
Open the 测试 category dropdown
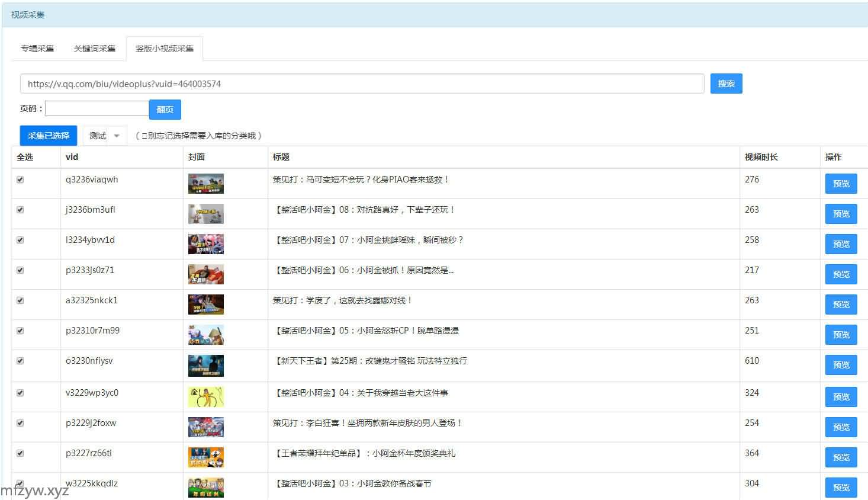point(105,136)
